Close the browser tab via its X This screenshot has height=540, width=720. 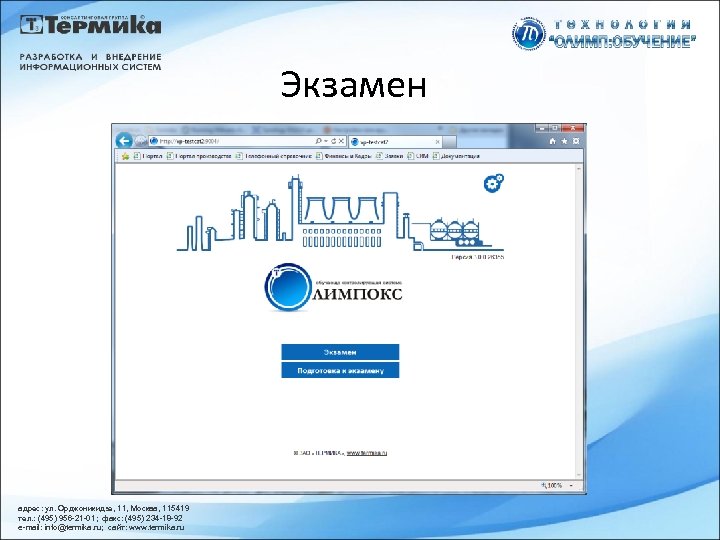click(437, 142)
